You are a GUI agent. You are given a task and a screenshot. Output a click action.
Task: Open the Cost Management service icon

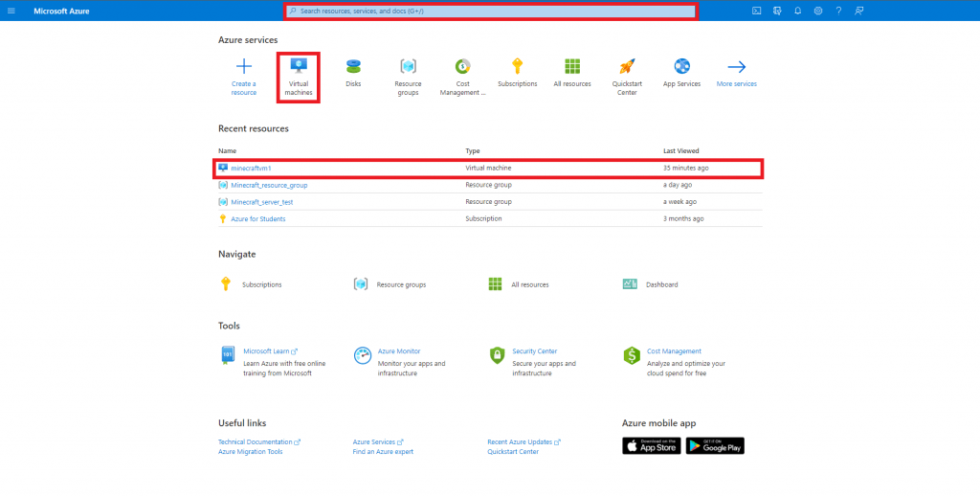(462, 67)
